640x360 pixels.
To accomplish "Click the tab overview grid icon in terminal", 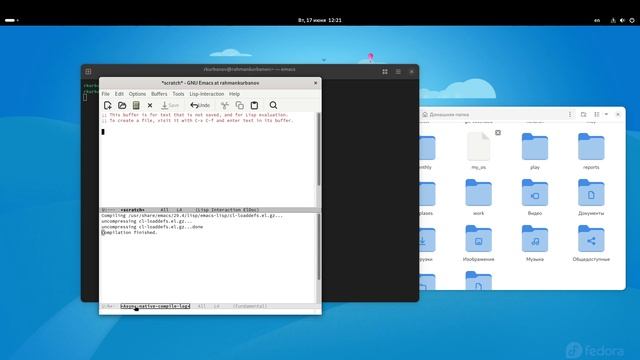I will click(x=385, y=71).
